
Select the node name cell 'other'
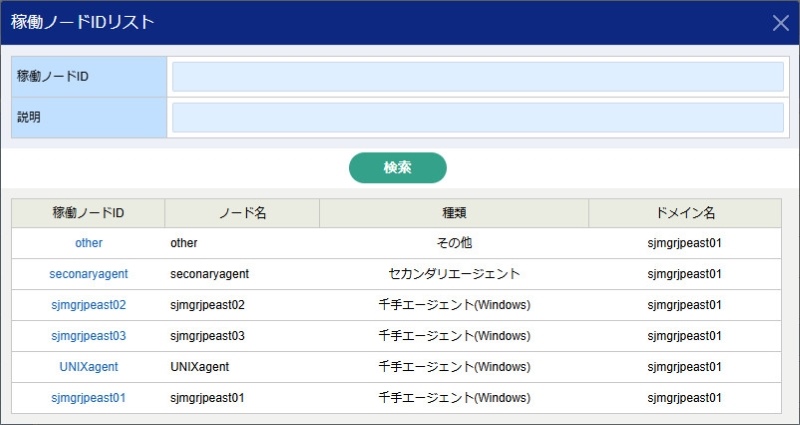pyautogui.click(x=242, y=243)
